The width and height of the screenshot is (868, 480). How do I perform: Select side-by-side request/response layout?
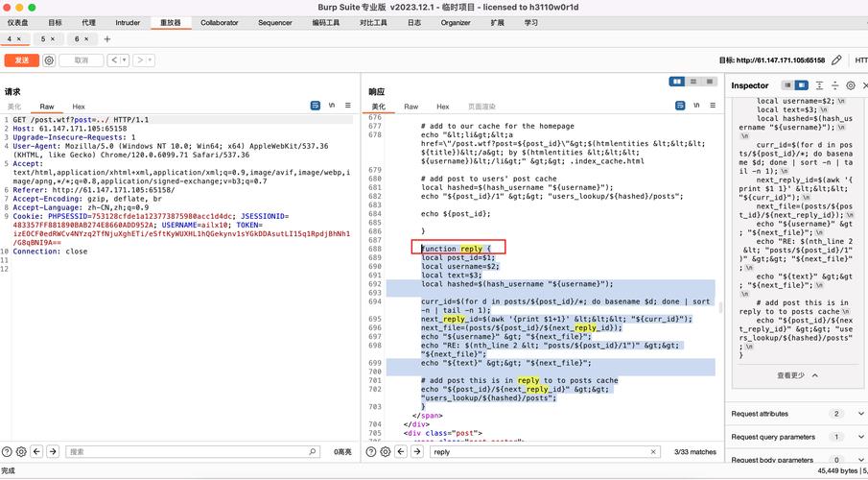[x=676, y=82]
